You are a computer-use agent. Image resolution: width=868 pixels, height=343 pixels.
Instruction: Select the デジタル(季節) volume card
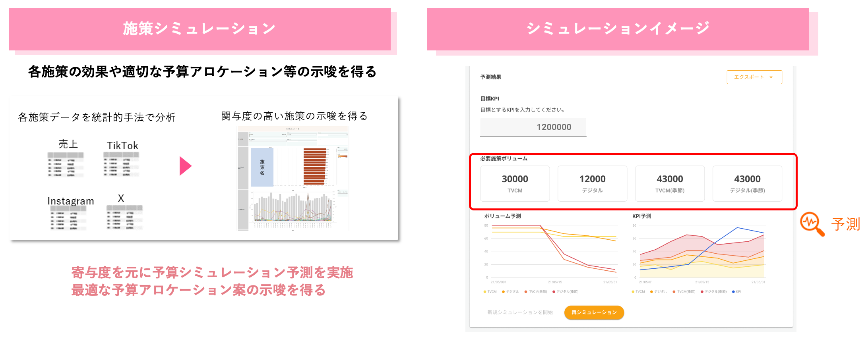[x=747, y=183]
